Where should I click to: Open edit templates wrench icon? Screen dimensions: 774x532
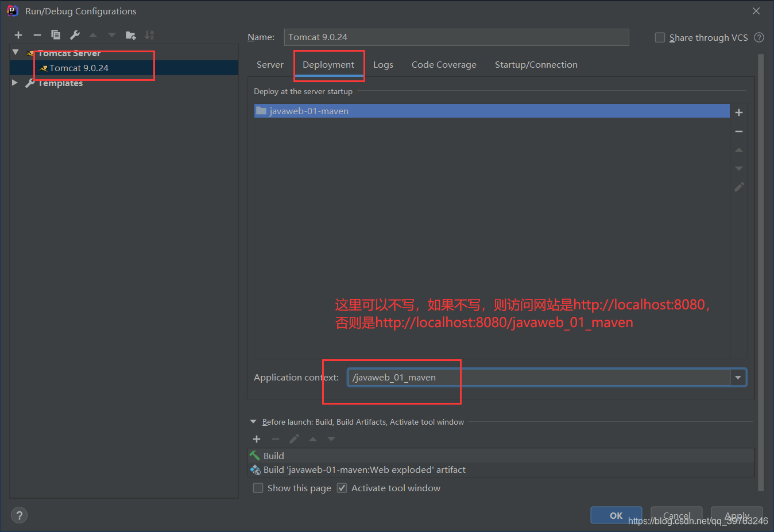point(75,35)
